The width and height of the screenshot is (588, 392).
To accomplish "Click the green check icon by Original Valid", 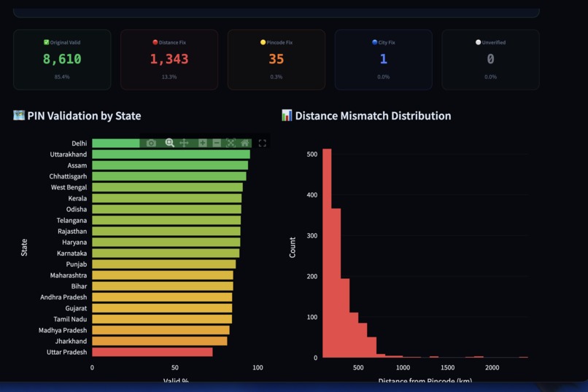I will coord(47,42).
